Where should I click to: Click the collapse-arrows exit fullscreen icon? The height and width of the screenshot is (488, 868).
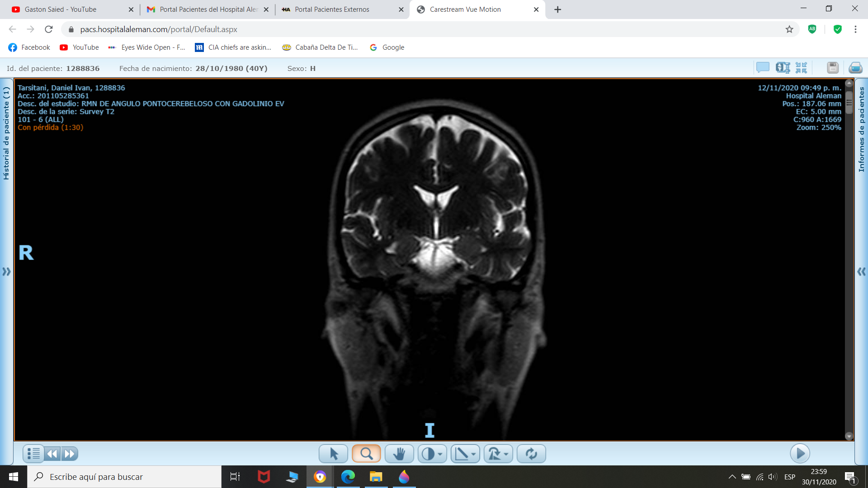click(x=801, y=68)
